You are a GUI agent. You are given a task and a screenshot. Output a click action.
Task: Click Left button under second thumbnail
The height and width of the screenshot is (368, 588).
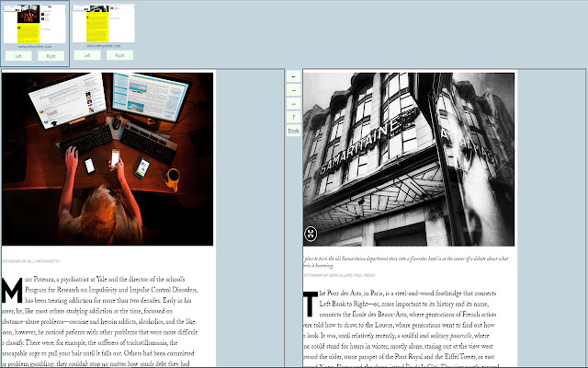[x=87, y=55]
